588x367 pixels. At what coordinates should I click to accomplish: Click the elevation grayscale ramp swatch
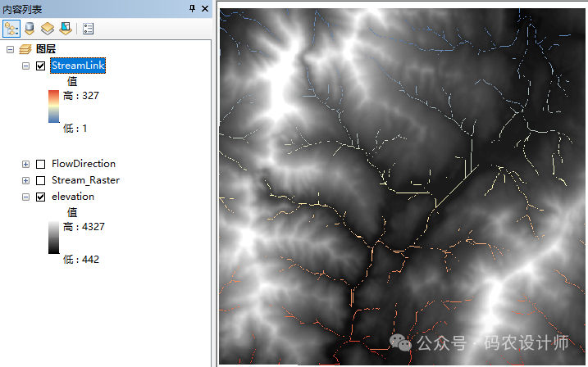point(54,237)
